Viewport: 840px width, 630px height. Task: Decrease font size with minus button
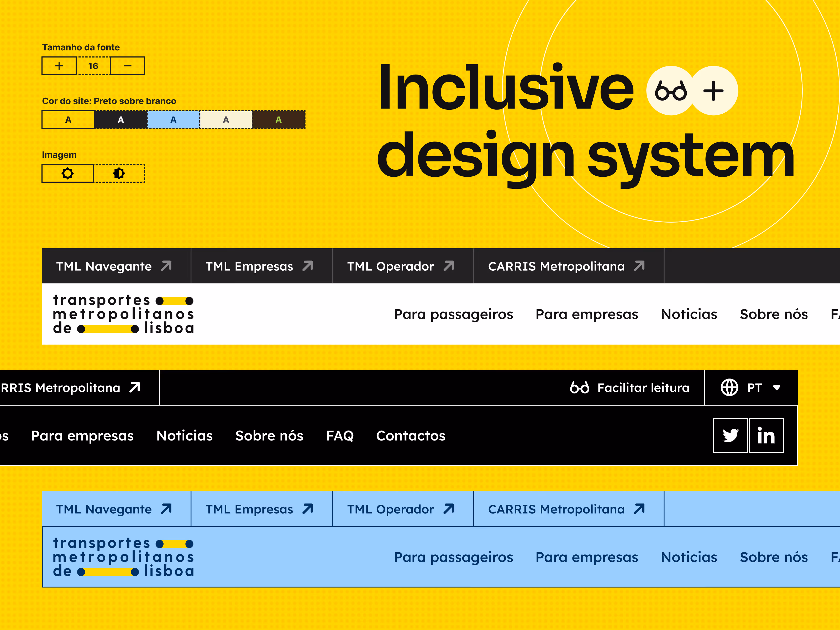click(127, 66)
